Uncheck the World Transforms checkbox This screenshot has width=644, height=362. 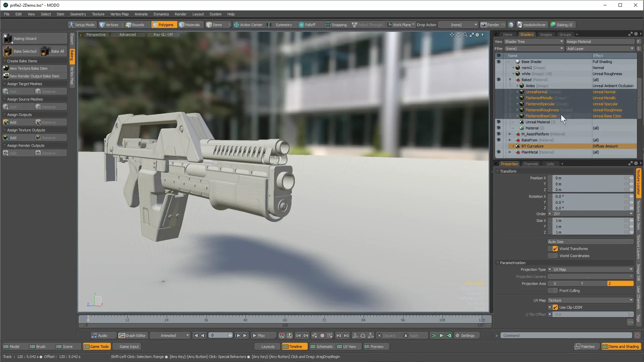coord(555,249)
